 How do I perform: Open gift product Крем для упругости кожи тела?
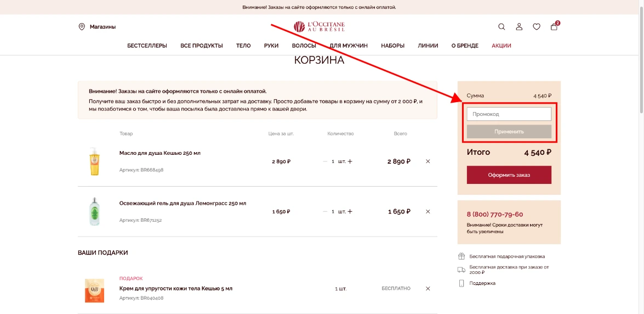pyautogui.click(x=176, y=289)
